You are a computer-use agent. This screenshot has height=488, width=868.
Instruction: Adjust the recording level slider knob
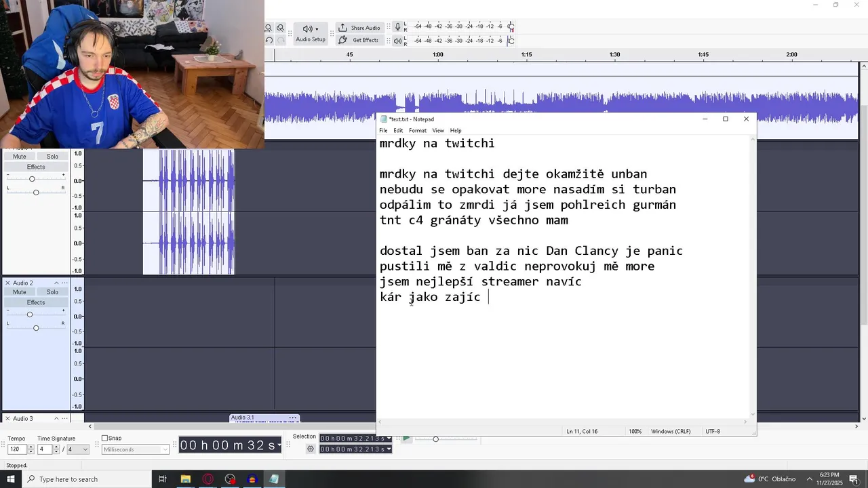tap(511, 26)
